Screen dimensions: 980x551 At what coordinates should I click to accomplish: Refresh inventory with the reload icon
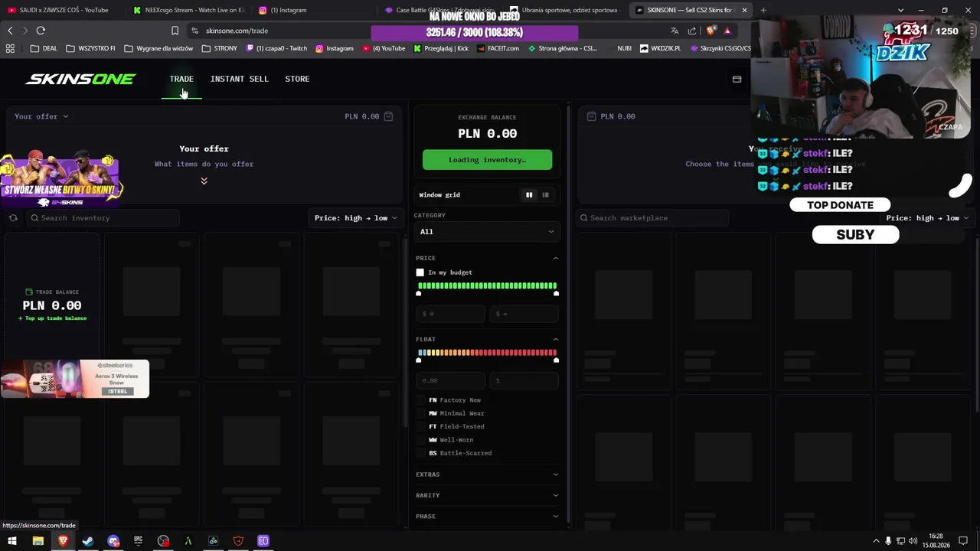pos(13,218)
